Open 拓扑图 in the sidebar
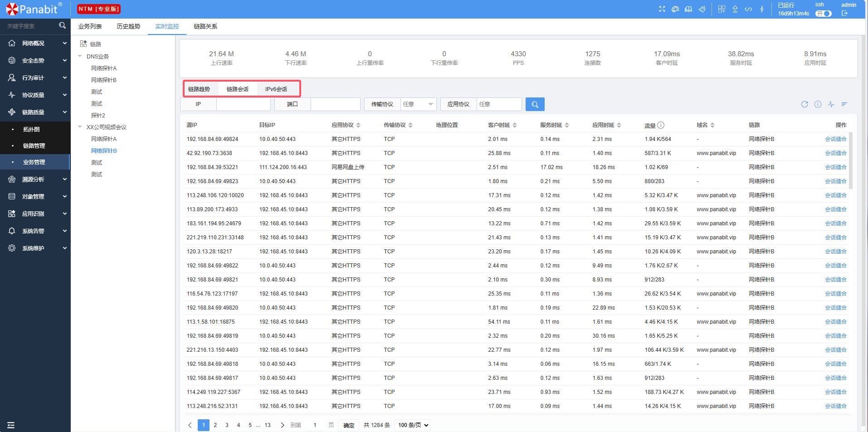Viewport: 868px width, 432px height. tap(31, 129)
